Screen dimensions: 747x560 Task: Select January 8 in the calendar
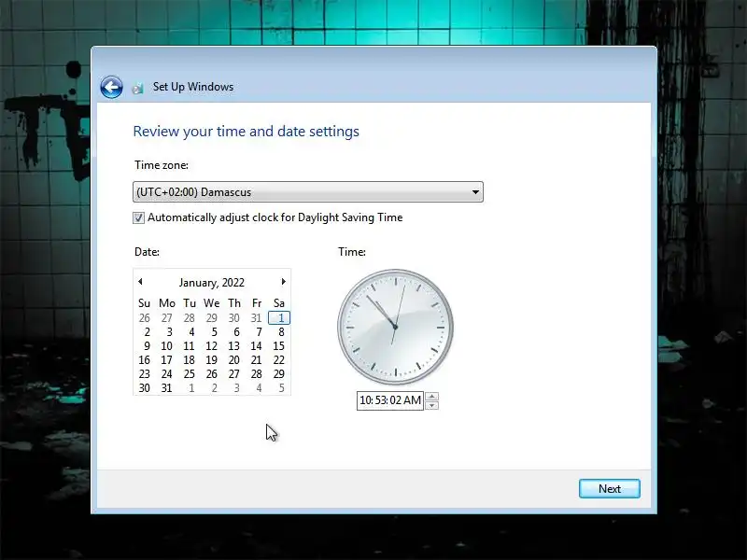281,332
